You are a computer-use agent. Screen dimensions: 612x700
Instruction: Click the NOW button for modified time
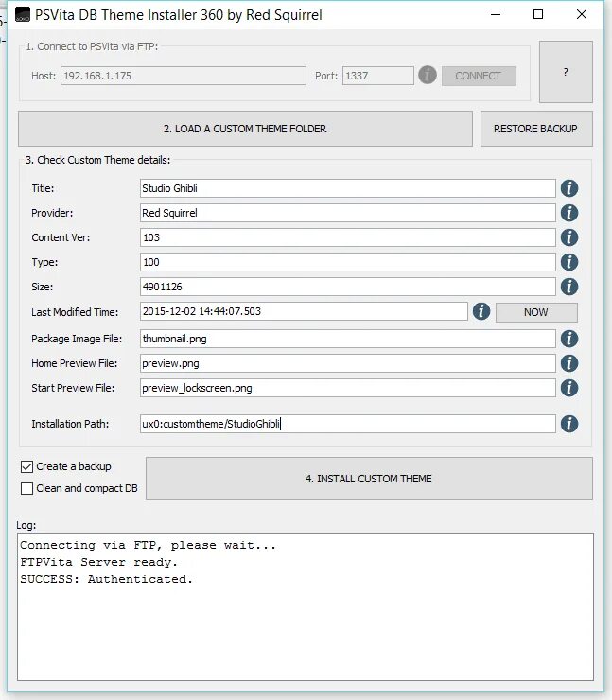pyautogui.click(x=536, y=312)
